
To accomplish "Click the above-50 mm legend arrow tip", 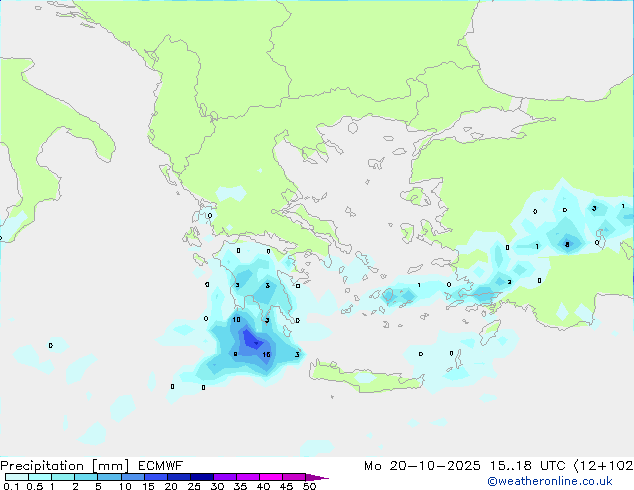I will click(317, 477).
